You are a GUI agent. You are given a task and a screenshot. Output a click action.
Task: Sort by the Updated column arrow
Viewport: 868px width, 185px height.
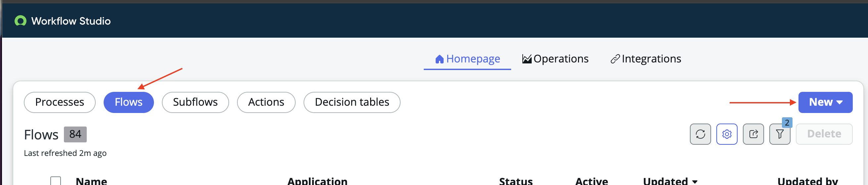pos(695,182)
